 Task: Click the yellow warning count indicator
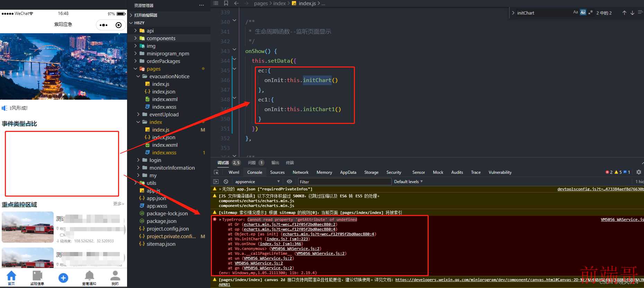(618, 172)
